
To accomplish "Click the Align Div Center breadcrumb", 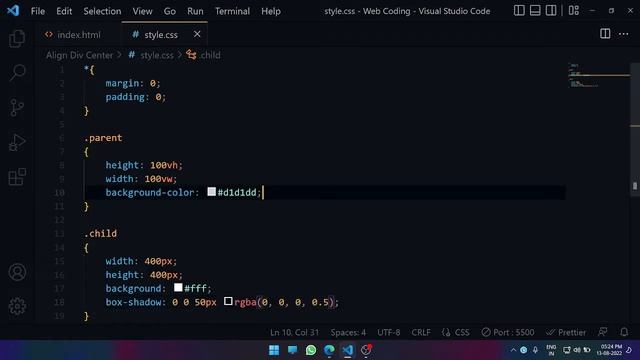I will (79, 55).
